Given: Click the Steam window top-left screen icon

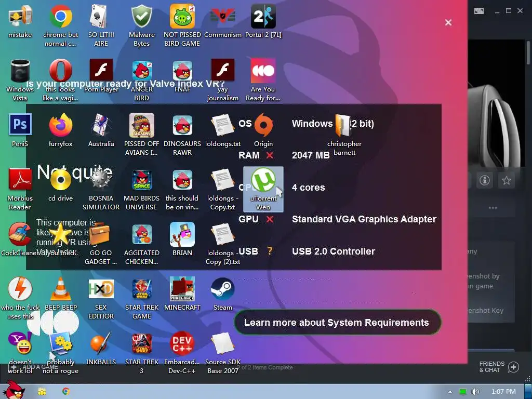Looking at the screenshot, I should [479, 11].
